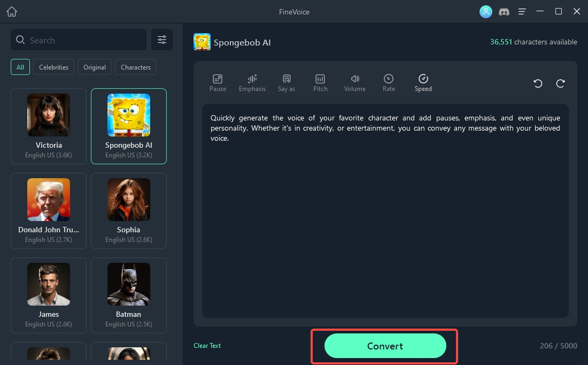Select the Rate tool
Viewport: 588px width, 365px height.
coord(389,83)
